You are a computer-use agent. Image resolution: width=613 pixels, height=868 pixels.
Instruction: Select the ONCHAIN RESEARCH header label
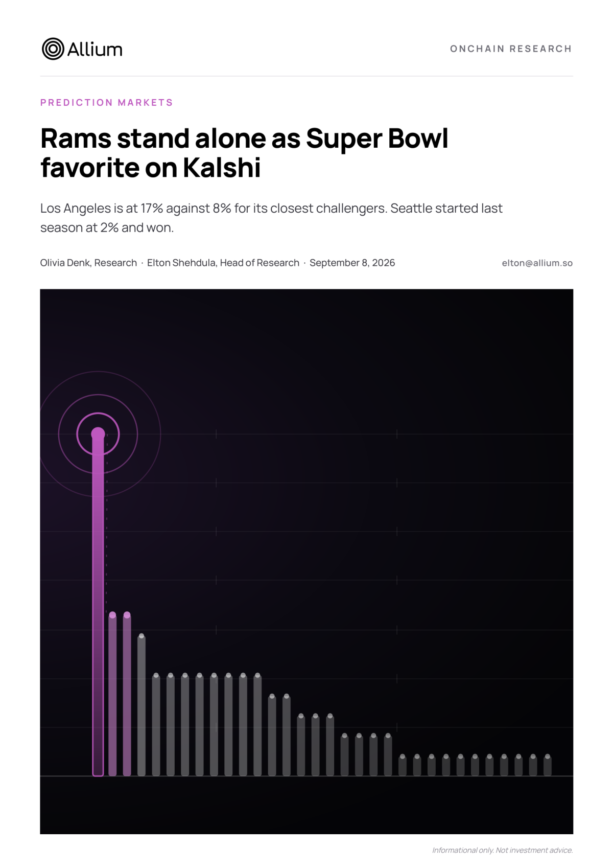coord(511,49)
